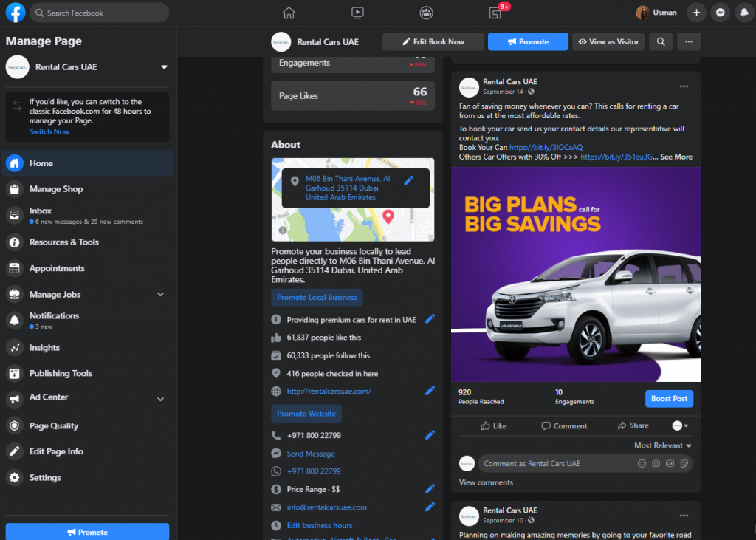Open the page header three-dots menu
Viewport: 756px width, 540px height.
tap(689, 41)
